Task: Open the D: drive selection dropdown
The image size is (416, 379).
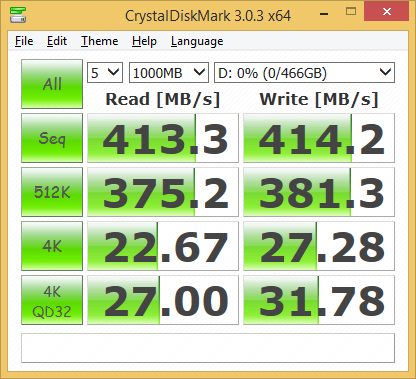Action: [x=304, y=72]
